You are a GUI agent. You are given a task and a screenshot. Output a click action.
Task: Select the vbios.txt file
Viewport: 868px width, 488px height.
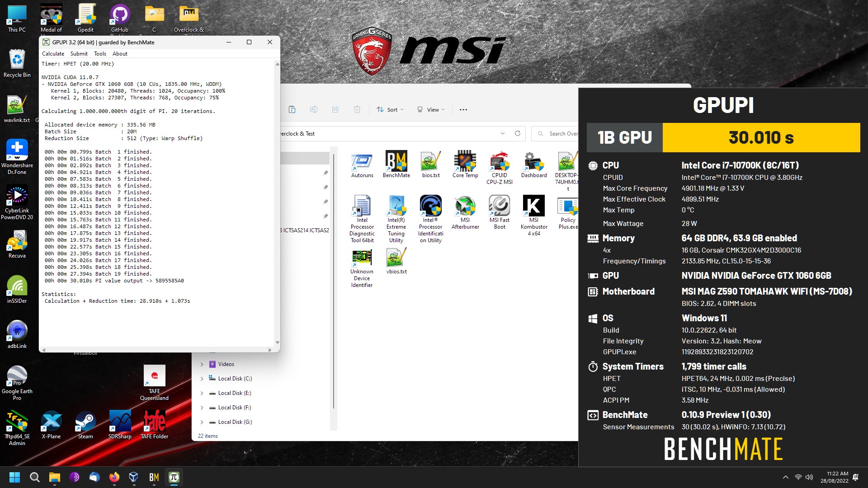pyautogui.click(x=396, y=261)
